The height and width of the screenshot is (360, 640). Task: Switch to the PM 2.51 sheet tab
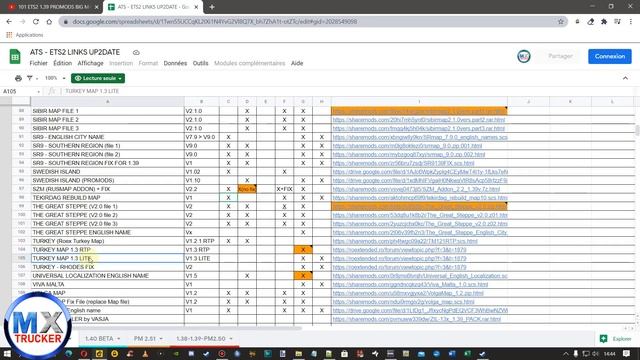[145, 339]
